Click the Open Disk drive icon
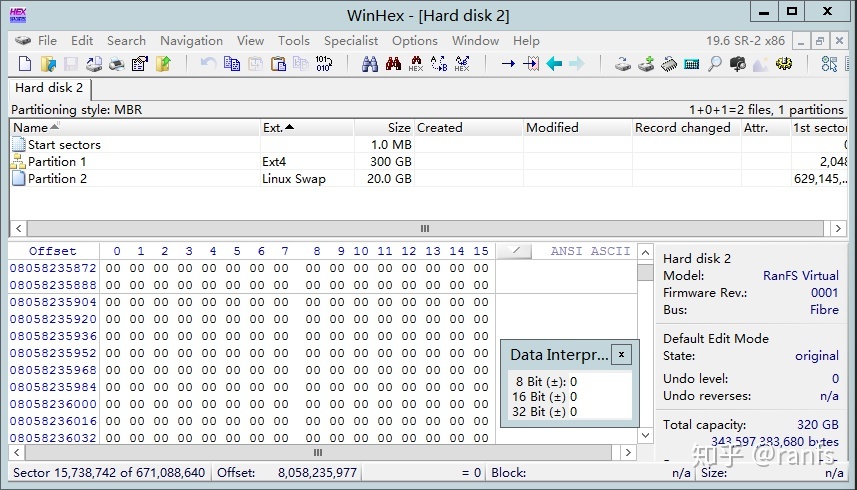Image resolution: width=857 pixels, height=490 pixels. [623, 64]
